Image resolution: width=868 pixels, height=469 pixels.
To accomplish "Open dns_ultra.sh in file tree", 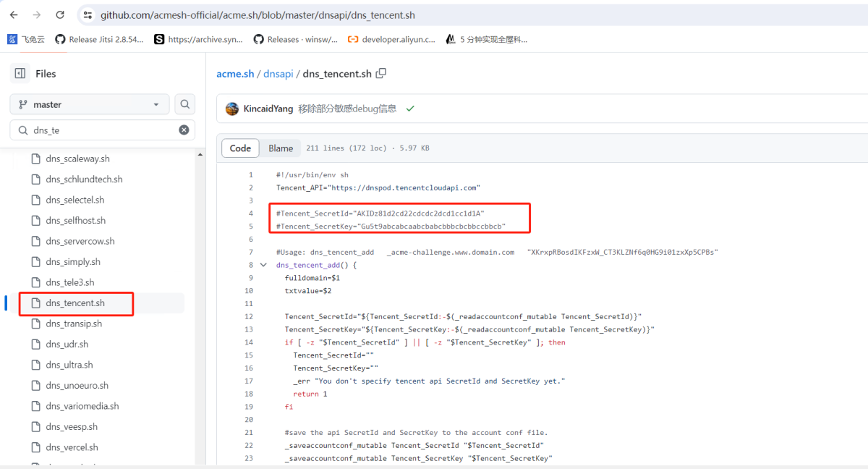I will (69, 365).
